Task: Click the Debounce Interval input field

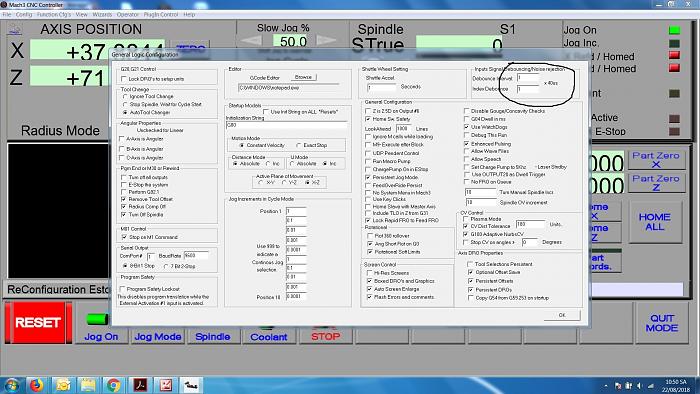Action: [528, 78]
